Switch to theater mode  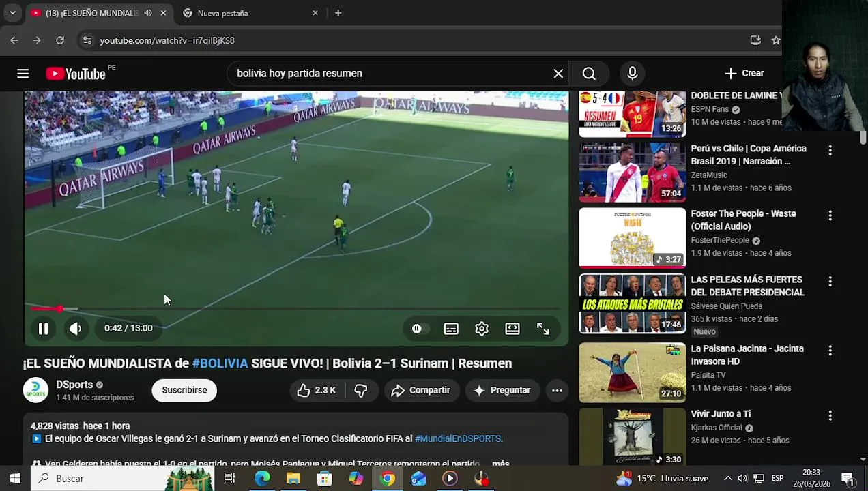[512, 329]
